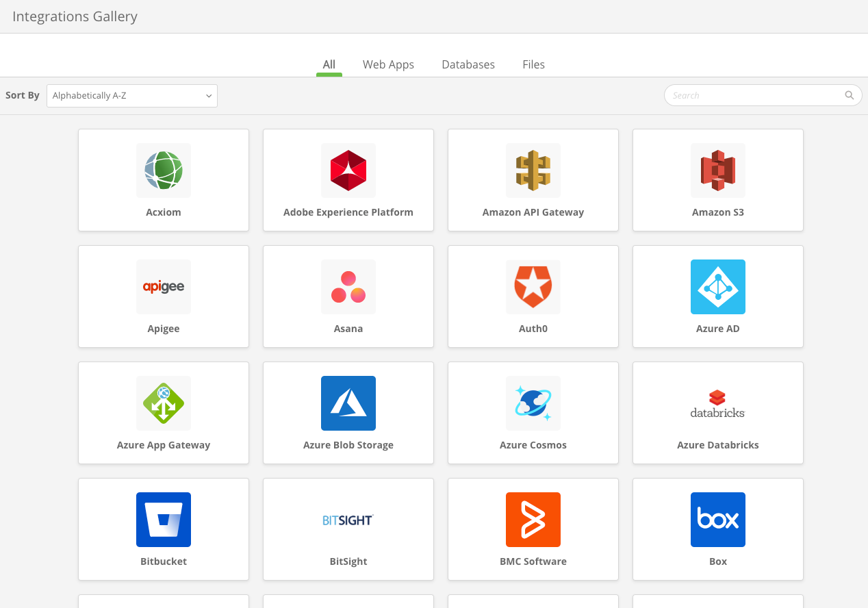The height and width of the screenshot is (608, 868).
Task: Click the Box integration icon
Action: click(717, 520)
